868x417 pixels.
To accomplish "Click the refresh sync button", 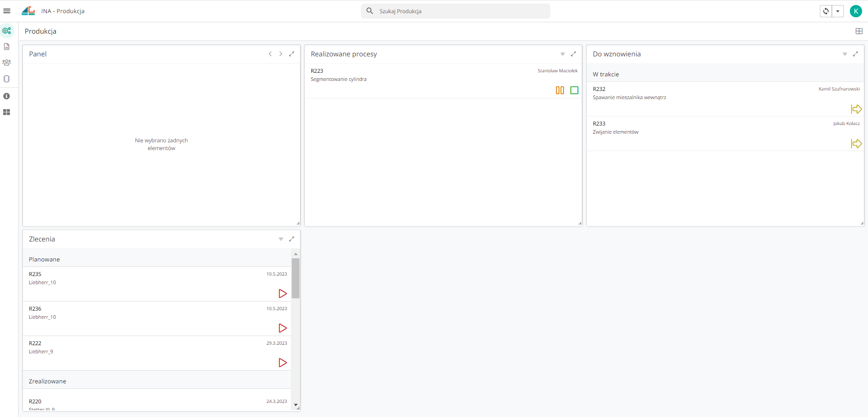I will coord(826,11).
